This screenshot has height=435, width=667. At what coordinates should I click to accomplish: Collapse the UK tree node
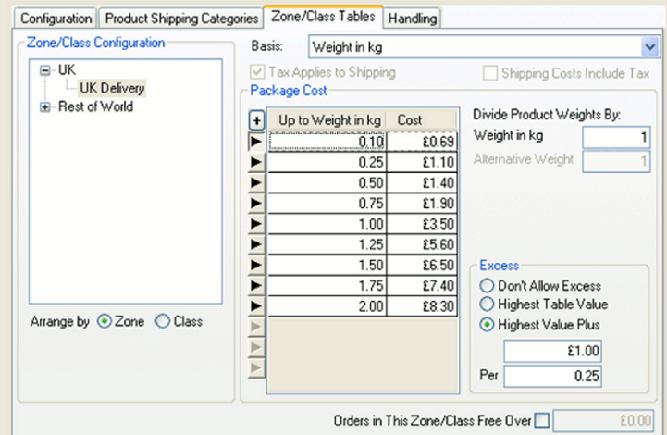pos(45,71)
